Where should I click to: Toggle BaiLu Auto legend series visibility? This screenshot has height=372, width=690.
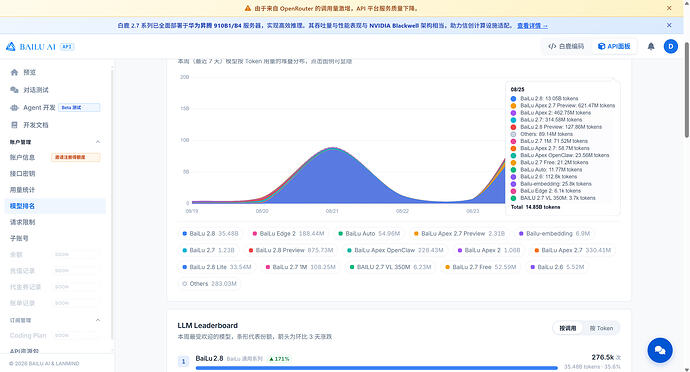[x=369, y=234]
